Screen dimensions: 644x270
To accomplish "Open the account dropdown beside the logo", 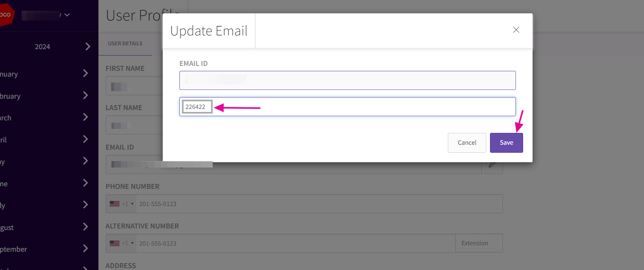I will 67,15.
